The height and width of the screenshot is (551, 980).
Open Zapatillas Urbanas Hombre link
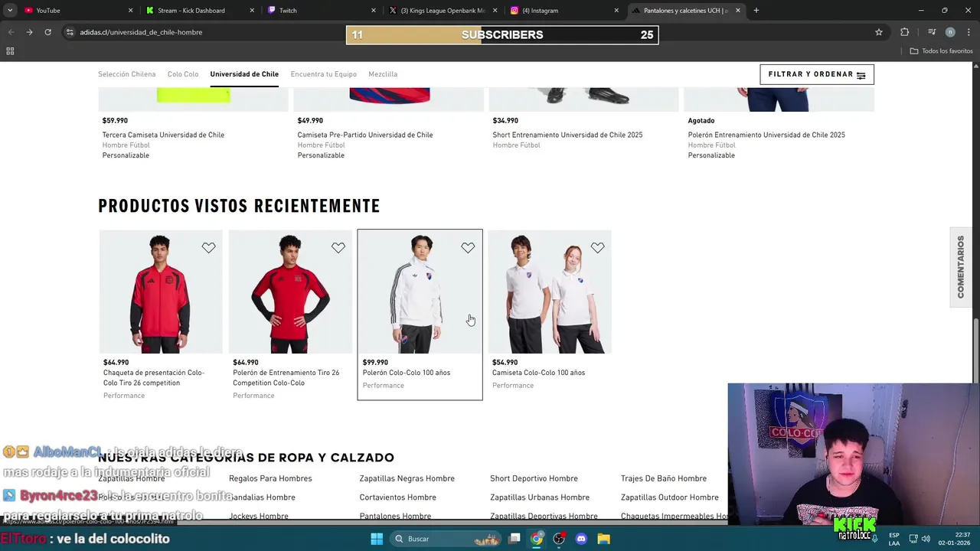pyautogui.click(x=540, y=497)
